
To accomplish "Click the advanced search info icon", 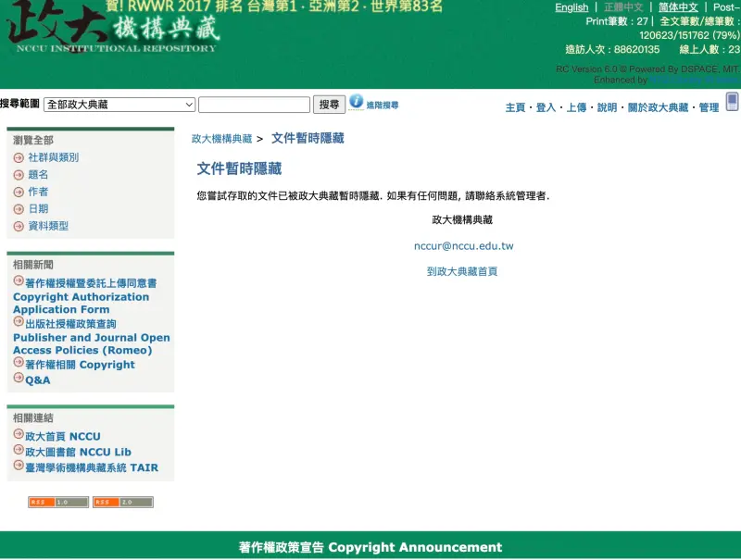I will tap(357, 102).
